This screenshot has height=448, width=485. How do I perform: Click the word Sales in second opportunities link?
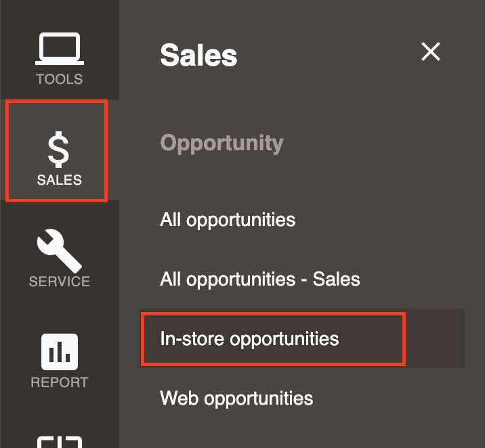coord(336,279)
